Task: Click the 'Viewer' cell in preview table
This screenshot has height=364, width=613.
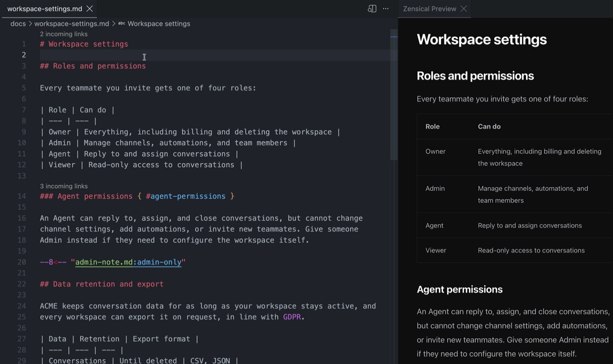Action: pyautogui.click(x=436, y=250)
